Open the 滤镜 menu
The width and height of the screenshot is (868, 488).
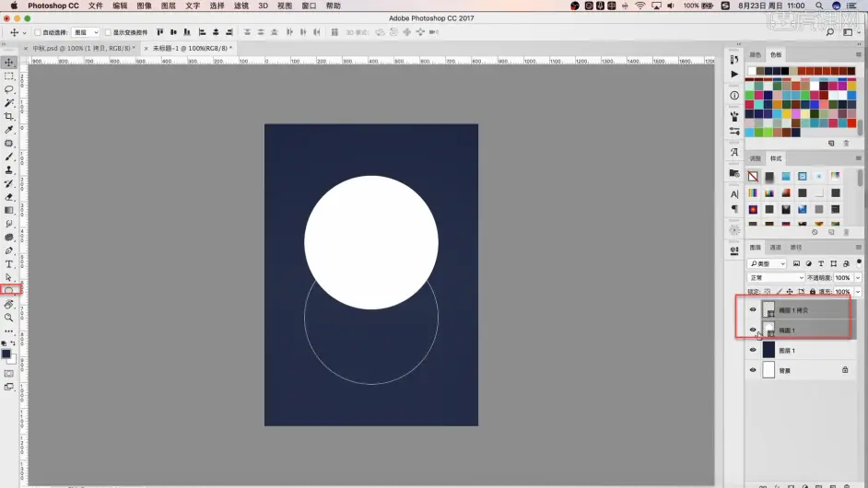pos(240,6)
